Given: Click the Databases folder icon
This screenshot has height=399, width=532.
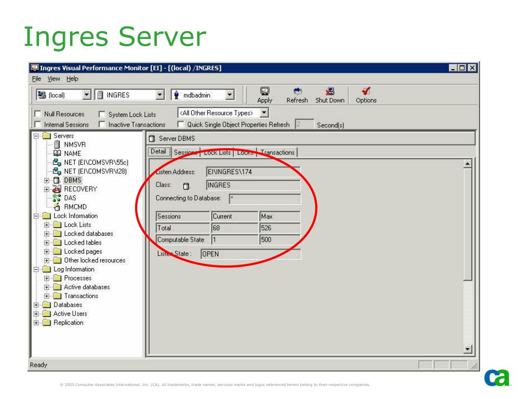Looking at the screenshot, I should (46, 305).
